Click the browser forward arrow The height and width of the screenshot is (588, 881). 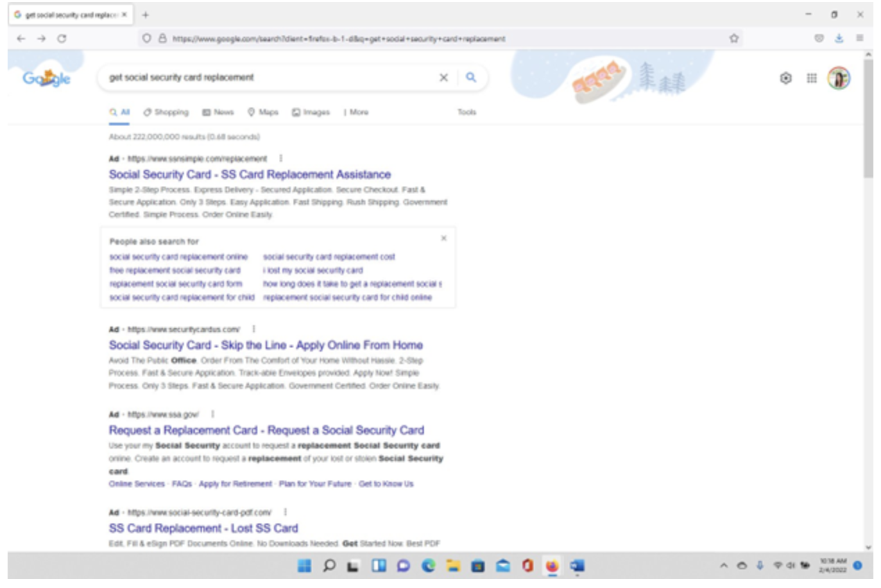pyautogui.click(x=42, y=39)
